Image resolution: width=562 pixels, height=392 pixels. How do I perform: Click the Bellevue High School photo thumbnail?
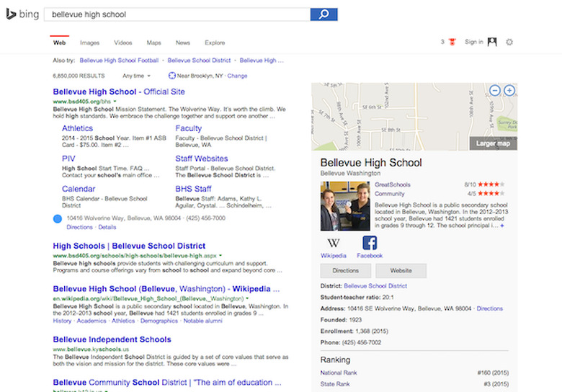click(x=345, y=206)
